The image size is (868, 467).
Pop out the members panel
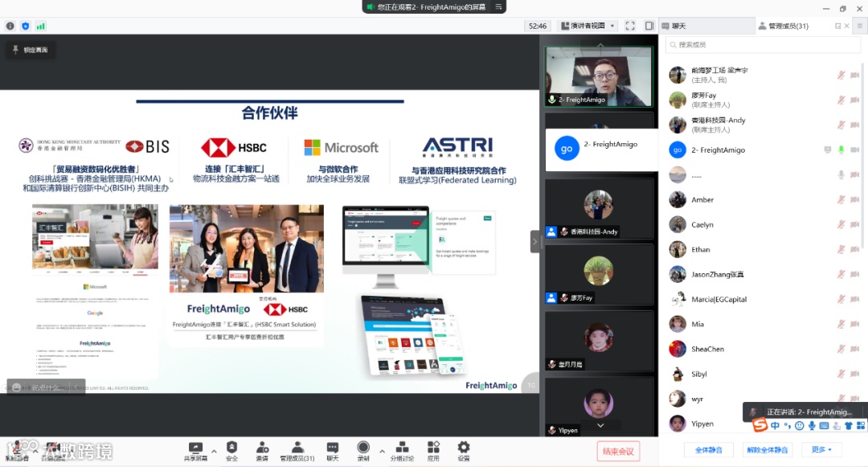click(x=837, y=26)
